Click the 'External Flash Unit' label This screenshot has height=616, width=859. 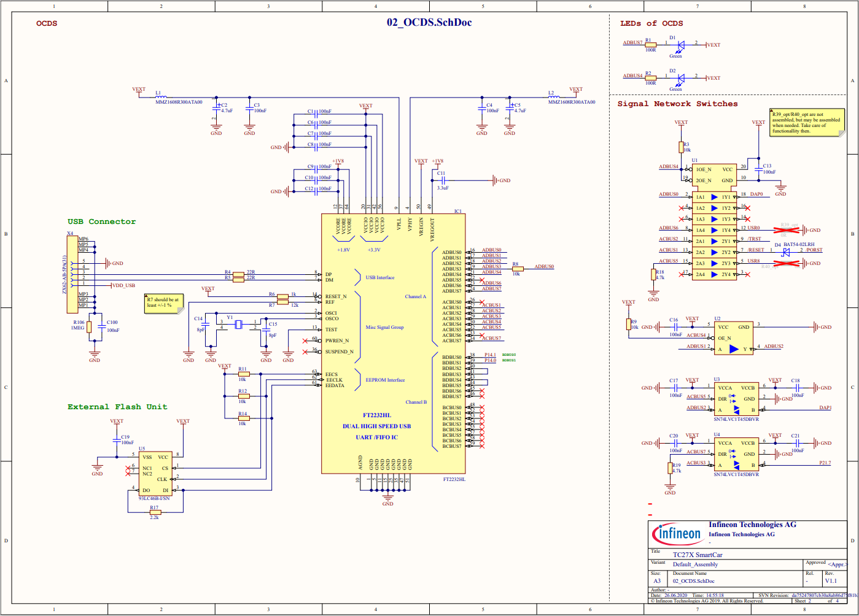pos(117,407)
